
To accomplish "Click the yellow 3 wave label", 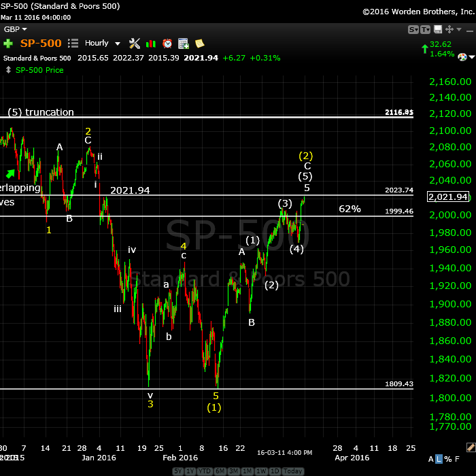I will pyautogui.click(x=150, y=404).
